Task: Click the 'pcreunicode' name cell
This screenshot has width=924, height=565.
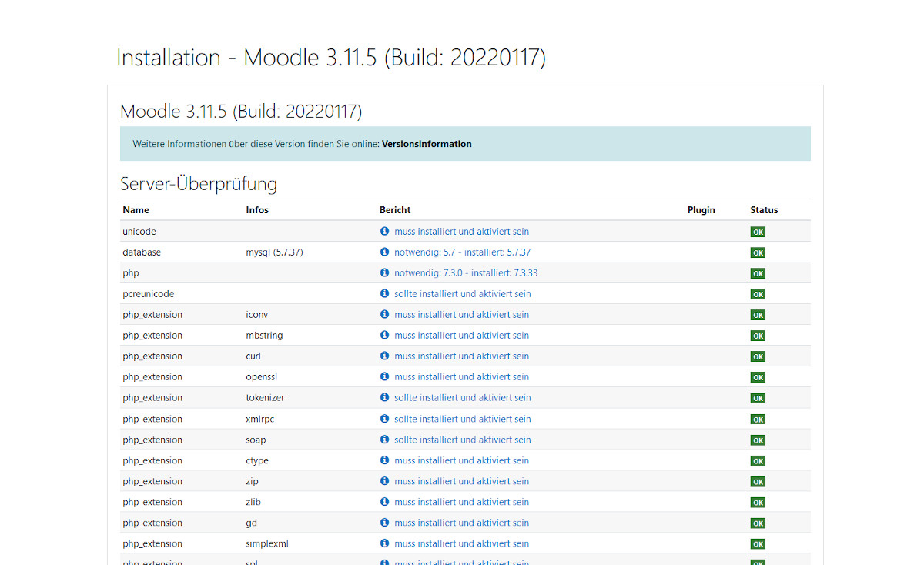Action: pos(148,294)
